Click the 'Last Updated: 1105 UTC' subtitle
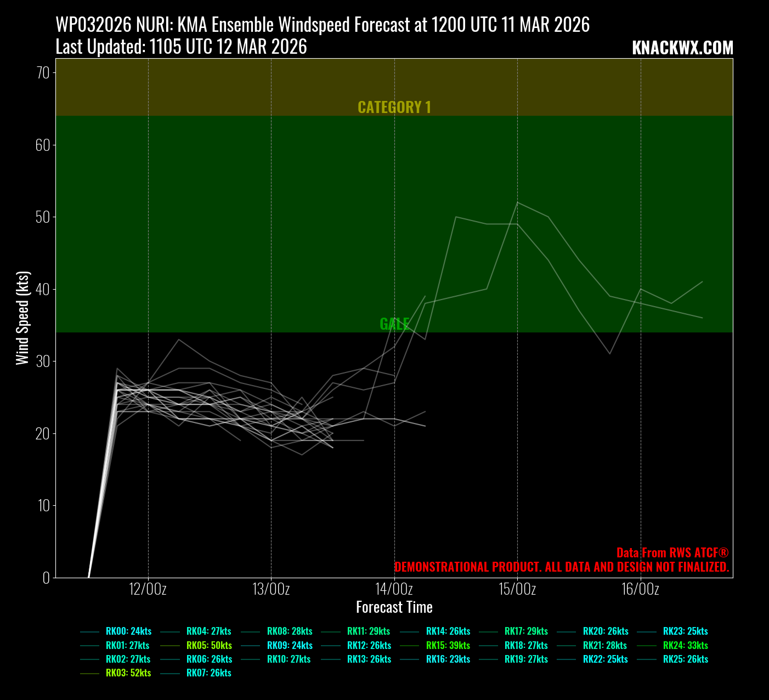The image size is (769, 700). [x=181, y=47]
